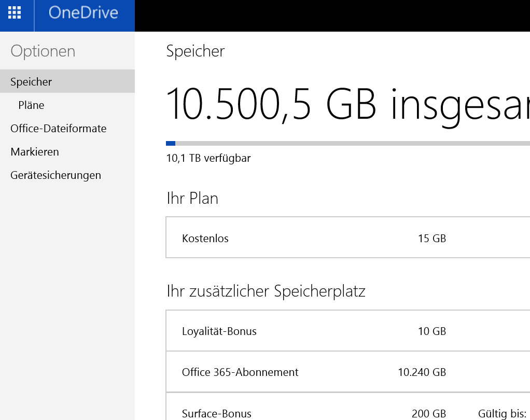Click the '15 GB' plan value

pyautogui.click(x=432, y=238)
